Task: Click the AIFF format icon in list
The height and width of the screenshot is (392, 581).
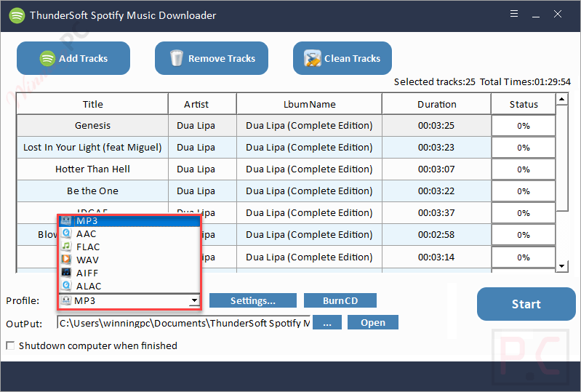Action: (66, 273)
